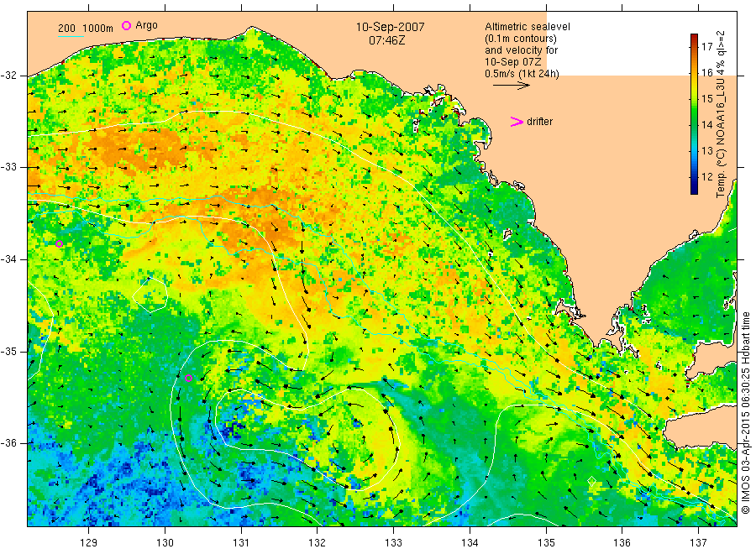756x554 pixels.
Task: Click the white diamond marker near longitude 135.5
Action: coord(592,481)
